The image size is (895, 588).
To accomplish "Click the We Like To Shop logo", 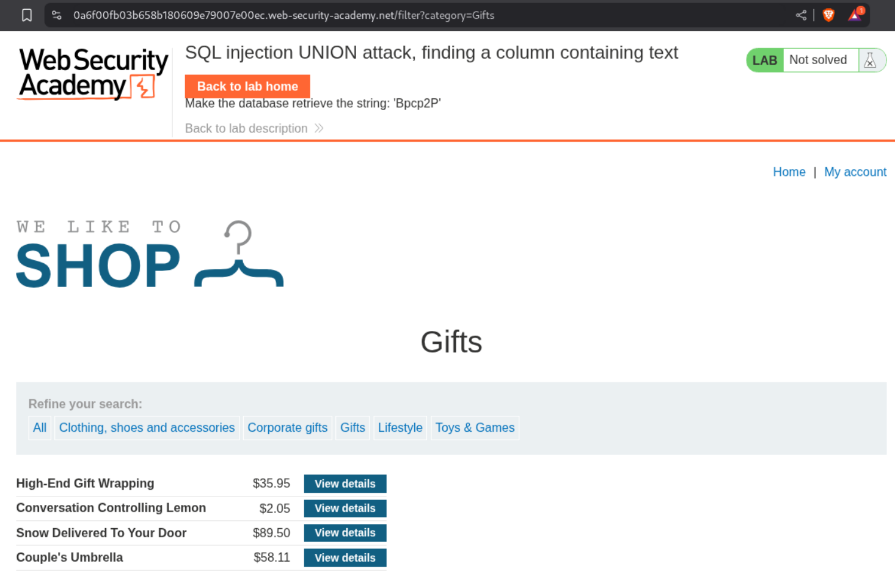I will click(x=150, y=255).
